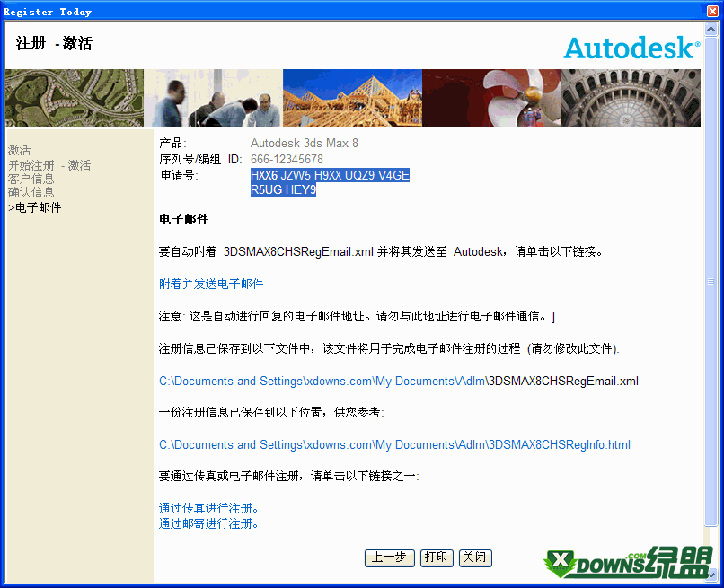Viewport: 724px width, 588px height.
Task: Click the dome interior banner image
Action: [631, 99]
